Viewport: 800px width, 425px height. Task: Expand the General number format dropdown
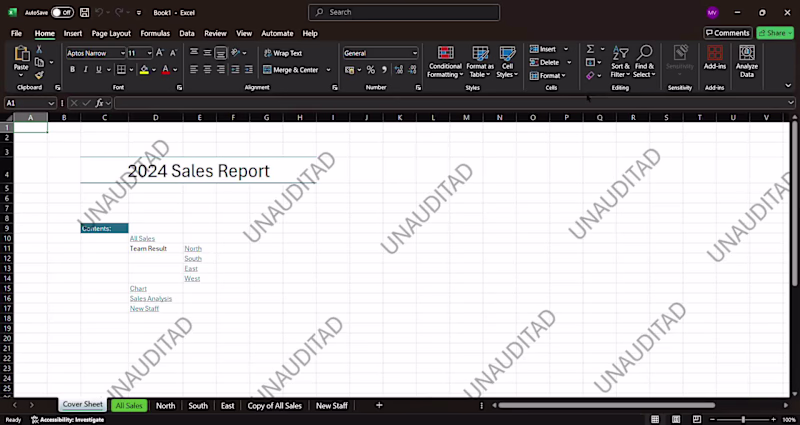click(414, 53)
